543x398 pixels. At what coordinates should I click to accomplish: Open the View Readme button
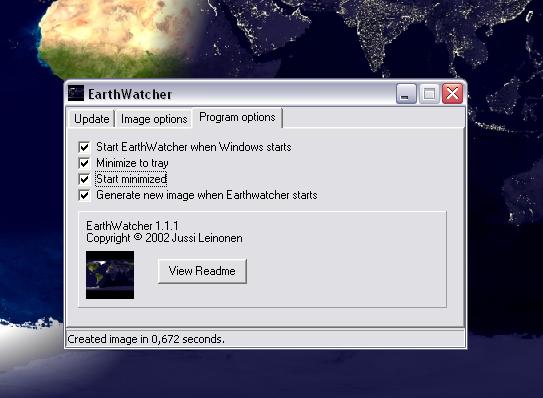[202, 271]
